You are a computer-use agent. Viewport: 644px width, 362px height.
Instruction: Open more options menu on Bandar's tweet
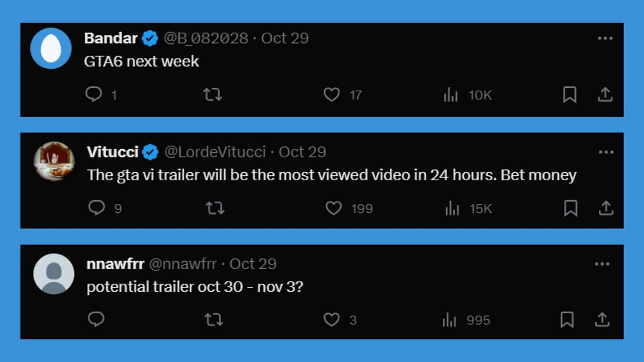605,39
